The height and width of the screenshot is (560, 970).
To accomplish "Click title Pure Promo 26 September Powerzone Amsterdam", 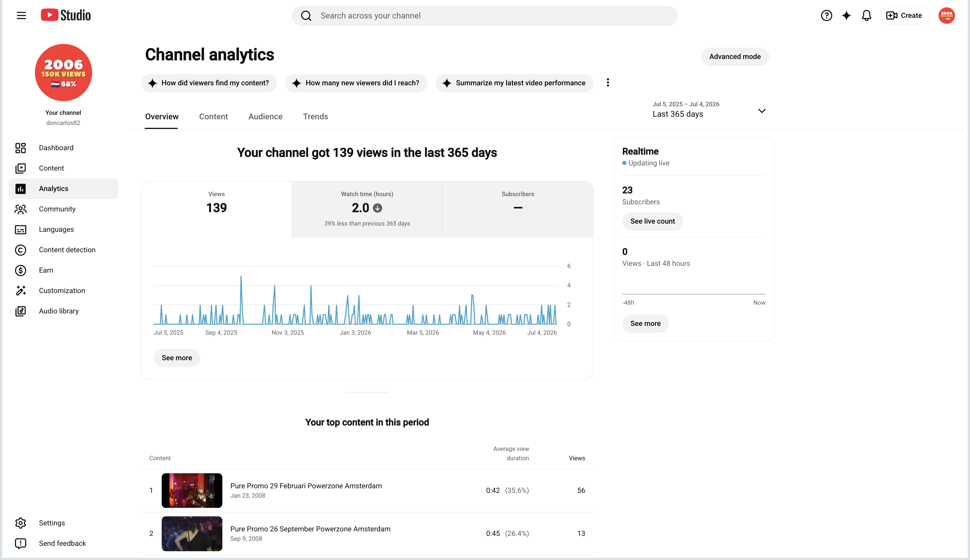I will (x=310, y=529).
